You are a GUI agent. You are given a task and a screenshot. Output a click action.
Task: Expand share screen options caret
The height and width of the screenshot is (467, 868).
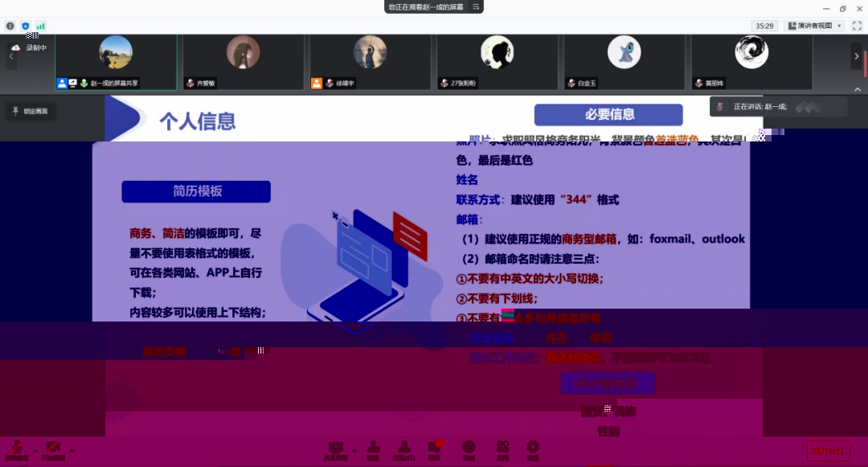(x=354, y=450)
